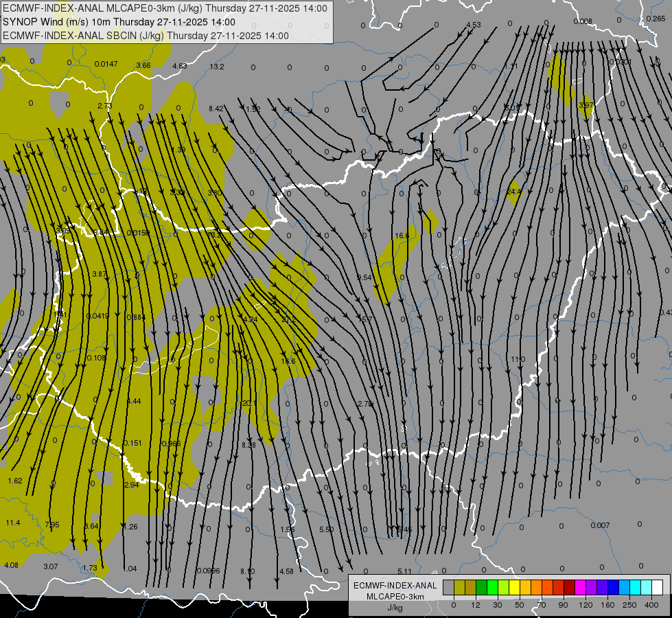Click the map value '8.28'
The height and width of the screenshot is (618, 672).
pos(248,445)
